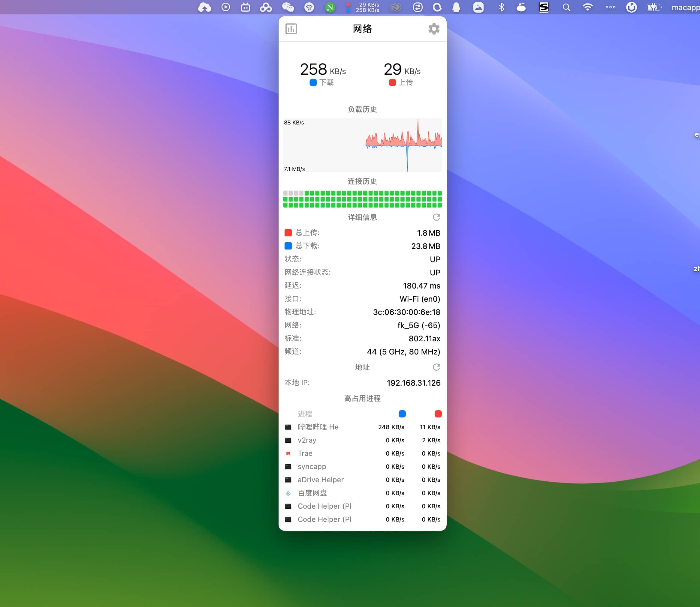
Task: Expand the three-dots overflow menu bar item
Action: 610,7
